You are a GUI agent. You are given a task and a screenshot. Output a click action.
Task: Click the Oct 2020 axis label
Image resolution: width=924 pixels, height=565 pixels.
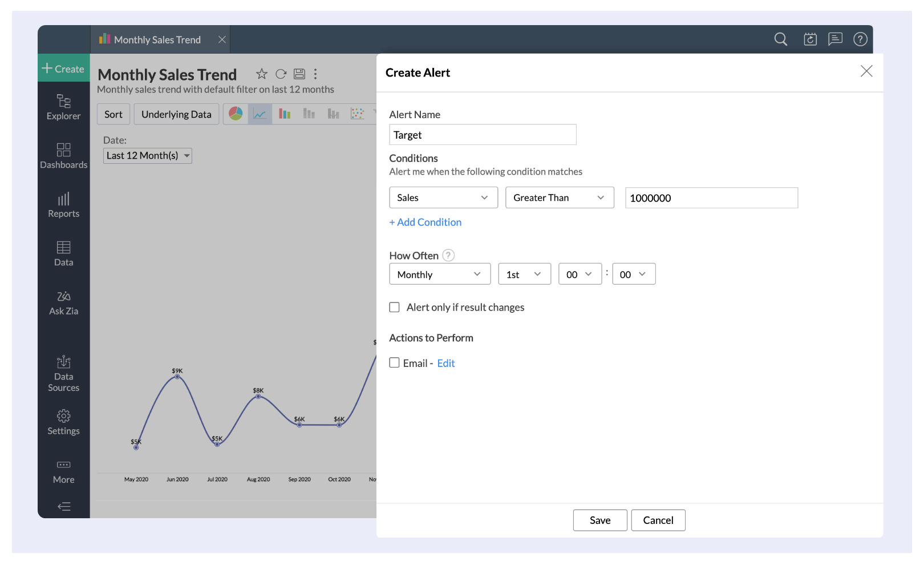coord(339,479)
